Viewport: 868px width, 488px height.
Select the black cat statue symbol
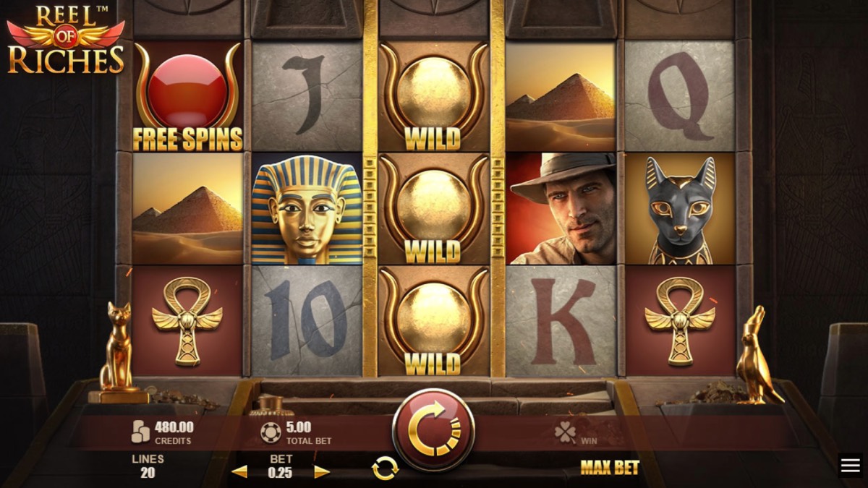coord(678,209)
